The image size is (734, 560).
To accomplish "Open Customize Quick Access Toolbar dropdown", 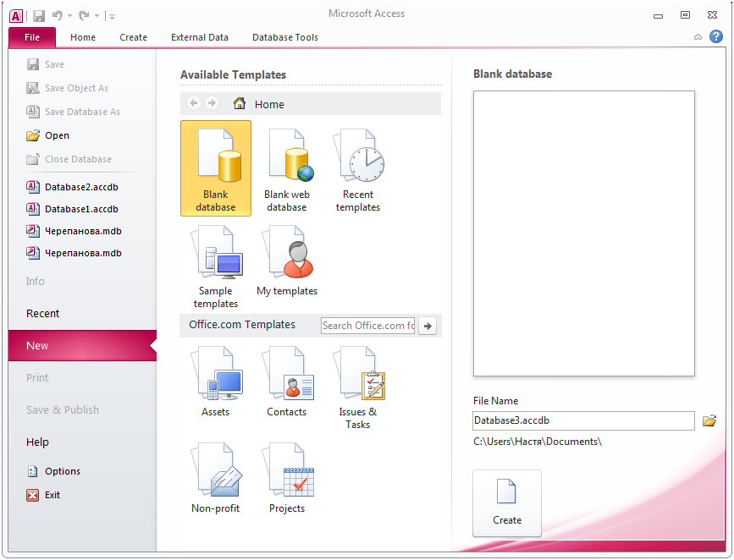I will (112, 17).
